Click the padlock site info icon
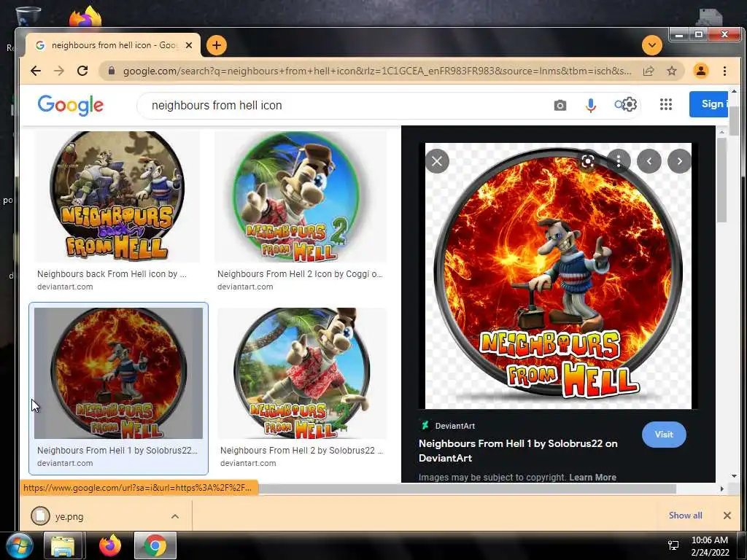Screen dimensions: 747x560 (x=112, y=71)
